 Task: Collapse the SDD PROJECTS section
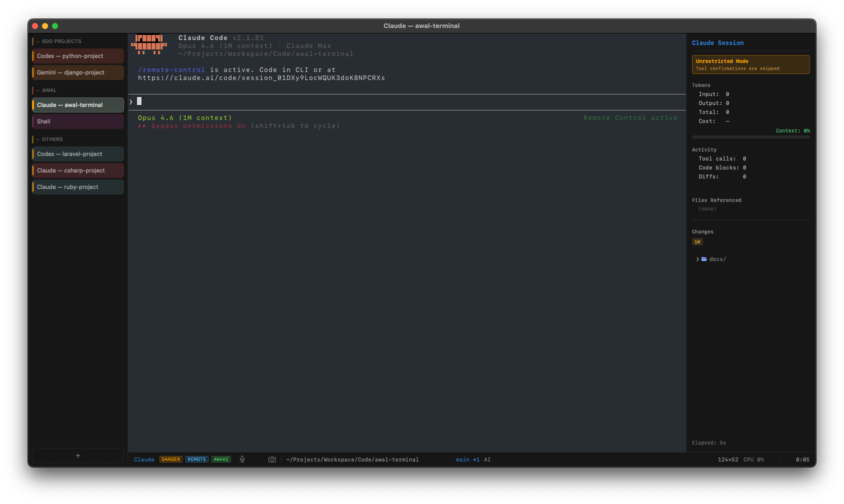(x=37, y=41)
